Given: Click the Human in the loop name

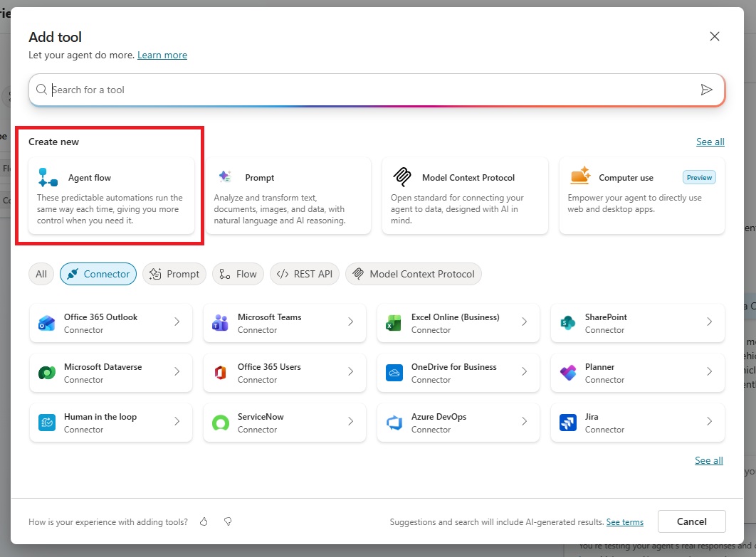Looking at the screenshot, I should pos(100,417).
